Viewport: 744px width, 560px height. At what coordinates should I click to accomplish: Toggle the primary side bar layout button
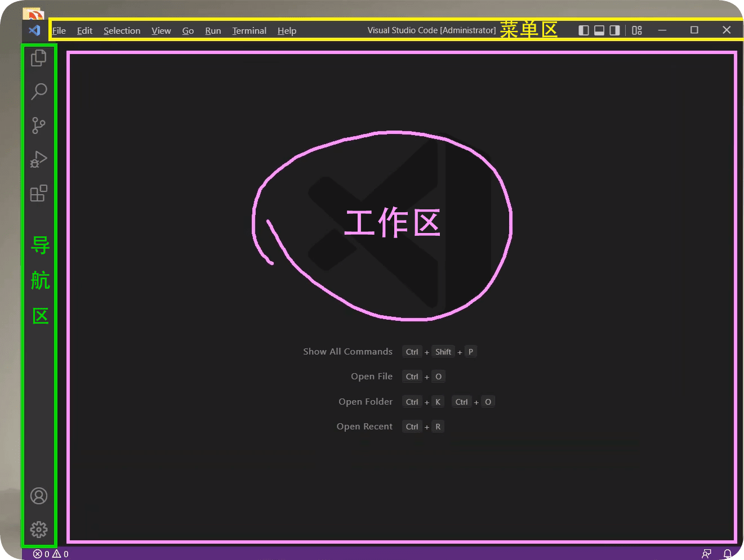pyautogui.click(x=584, y=30)
